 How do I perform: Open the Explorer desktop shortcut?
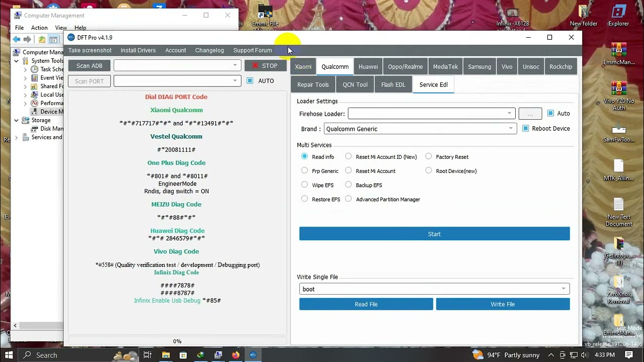coord(618,16)
